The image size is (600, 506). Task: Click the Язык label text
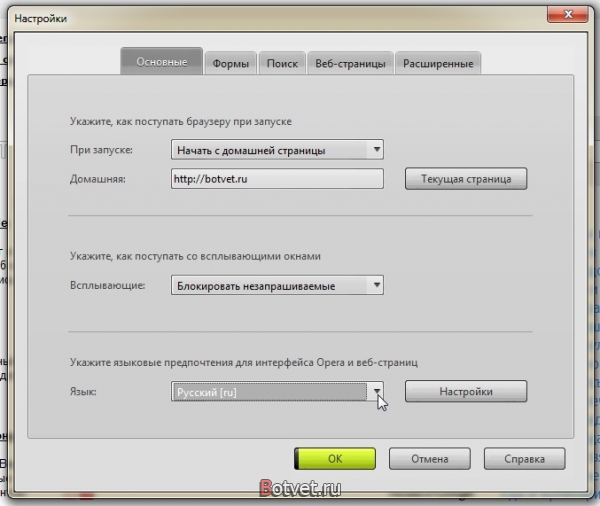[82, 392]
